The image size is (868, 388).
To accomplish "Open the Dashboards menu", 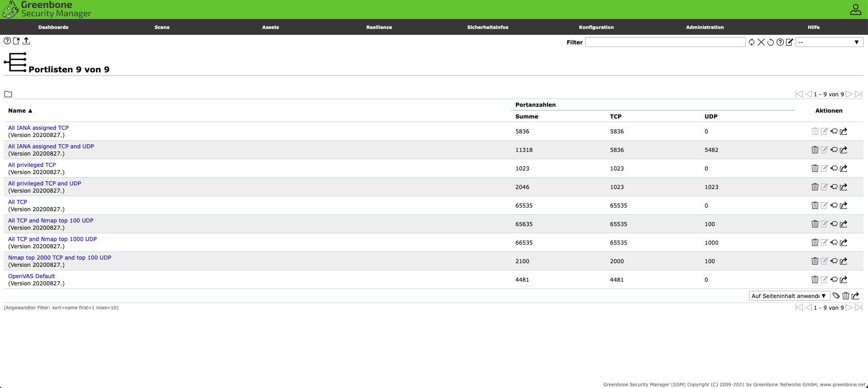I will click(x=53, y=27).
